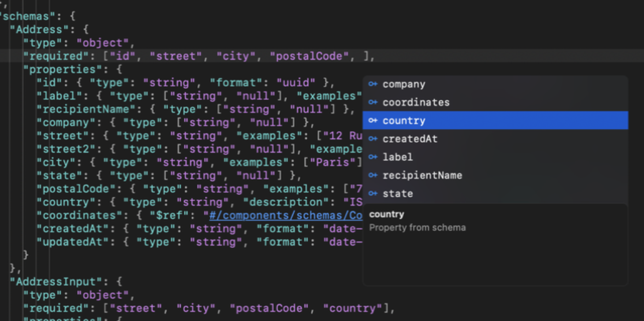Click the property icon beside coordinates suggestion

click(373, 102)
